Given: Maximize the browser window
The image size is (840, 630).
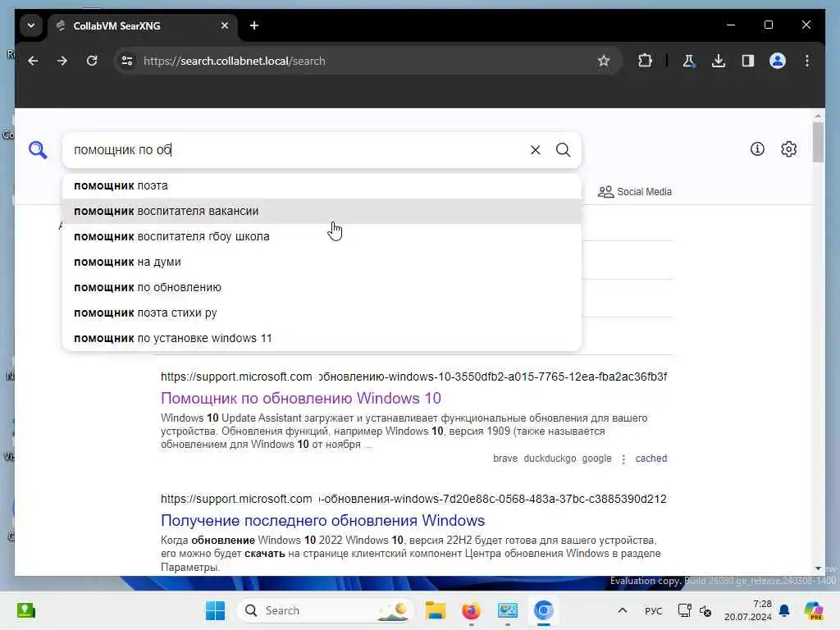Looking at the screenshot, I should coord(769,25).
